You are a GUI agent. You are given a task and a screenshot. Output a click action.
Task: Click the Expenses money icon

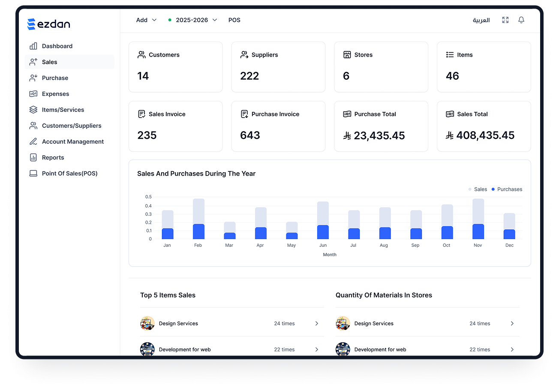33,94
